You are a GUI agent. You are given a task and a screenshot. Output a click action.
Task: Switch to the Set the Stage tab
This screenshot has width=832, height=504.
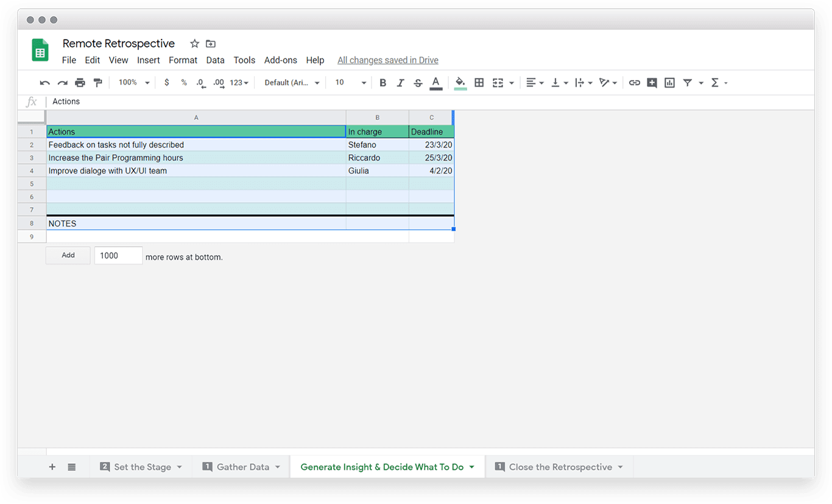(x=142, y=467)
